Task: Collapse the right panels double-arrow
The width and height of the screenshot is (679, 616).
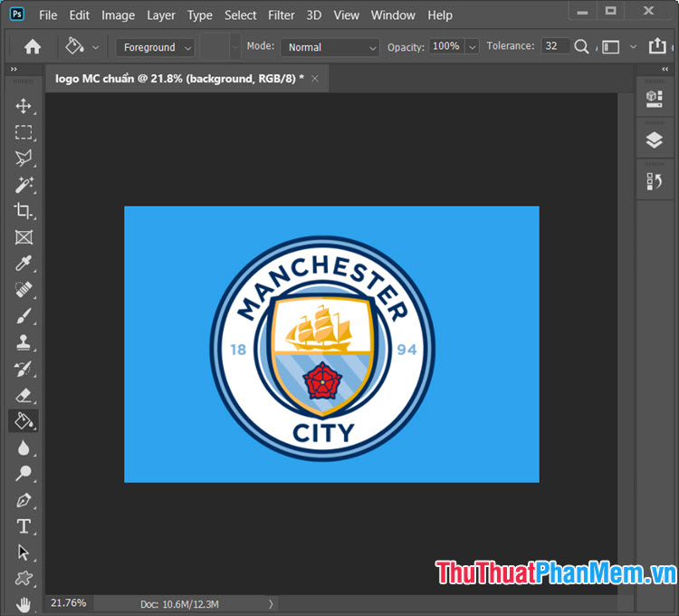Action: coord(665,70)
